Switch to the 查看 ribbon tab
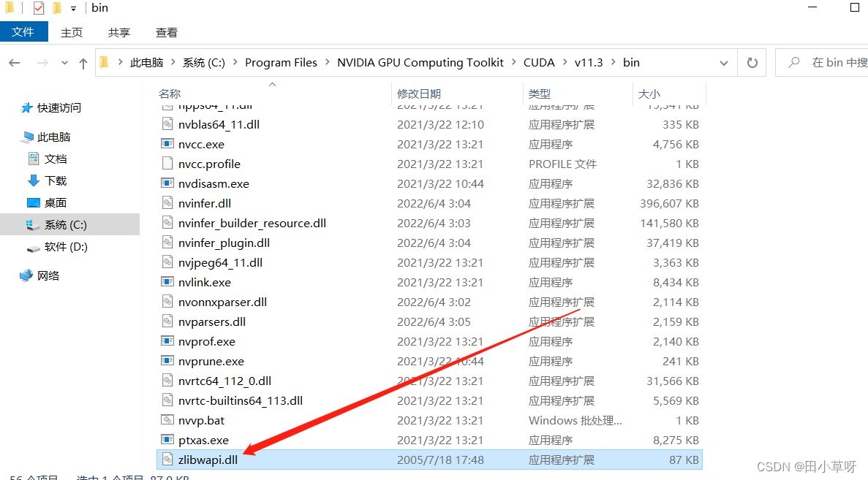Image resolution: width=868 pixels, height=480 pixels. tap(166, 32)
